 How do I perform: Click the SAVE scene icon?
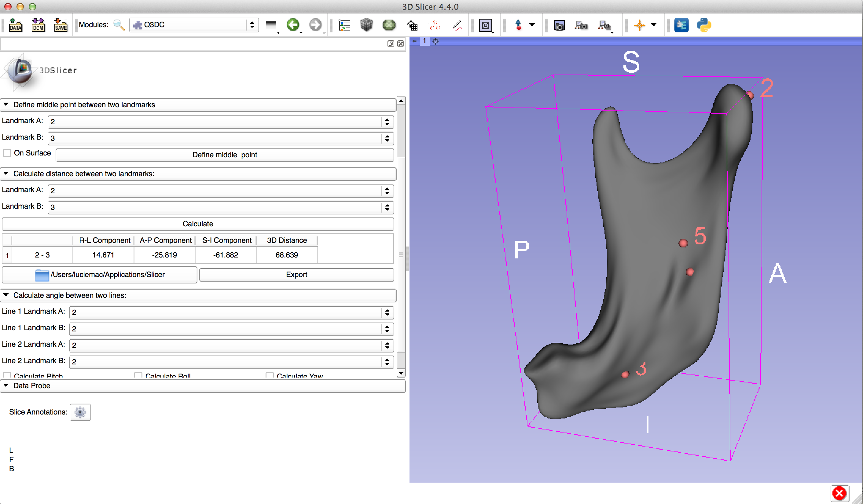coord(61,25)
